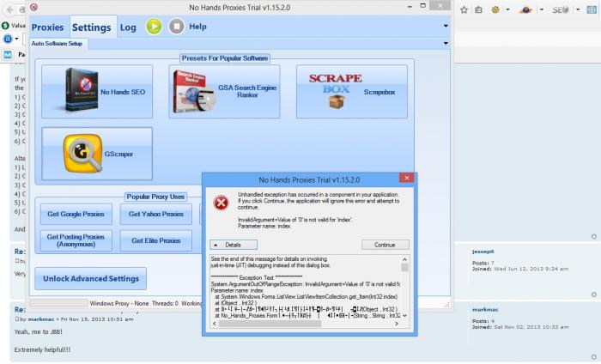Open markmac profile link in right sidebar
601x364 pixels.
coord(485,309)
